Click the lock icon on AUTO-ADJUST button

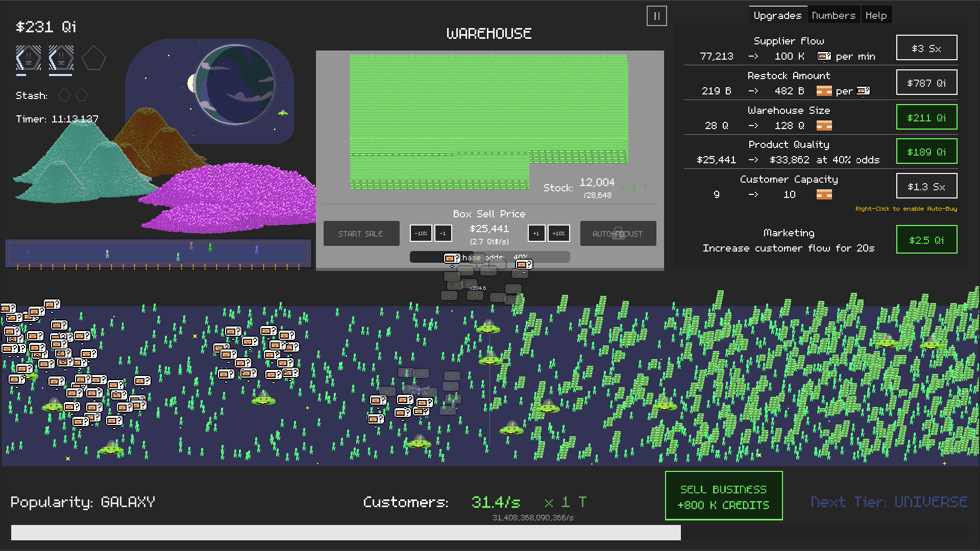[618, 233]
